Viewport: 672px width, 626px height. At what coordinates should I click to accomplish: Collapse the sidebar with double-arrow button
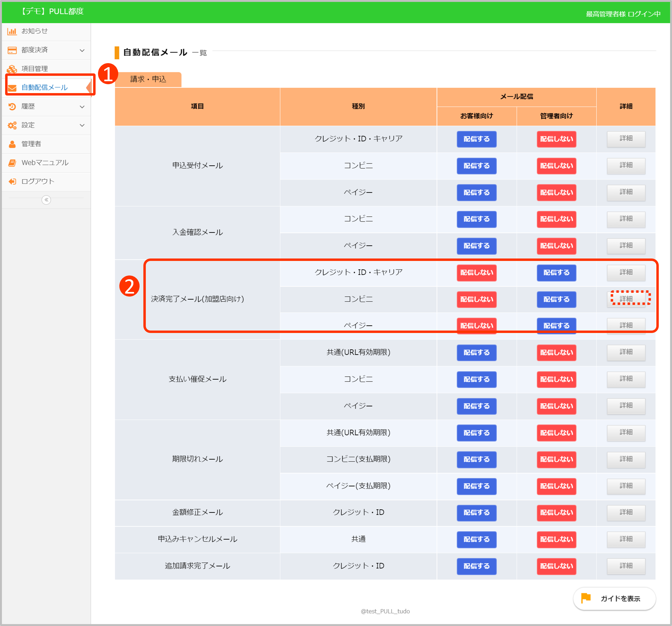(46, 200)
